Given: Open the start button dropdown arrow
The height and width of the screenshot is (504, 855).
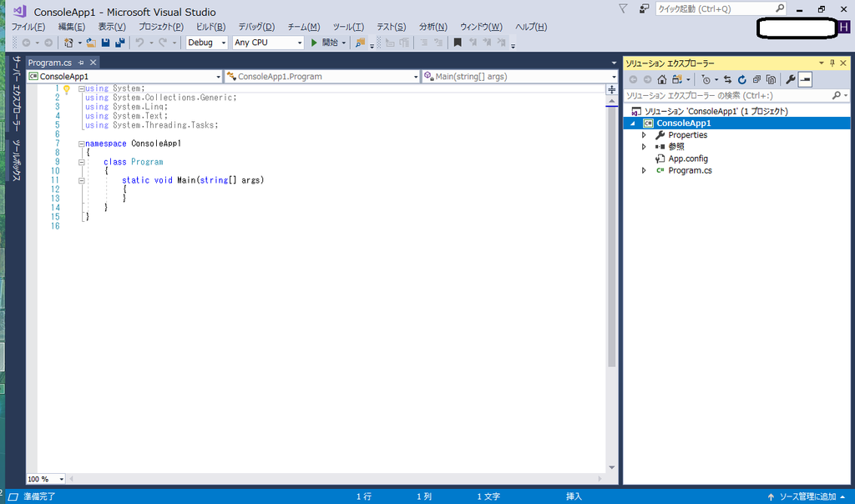Looking at the screenshot, I should click(x=343, y=43).
